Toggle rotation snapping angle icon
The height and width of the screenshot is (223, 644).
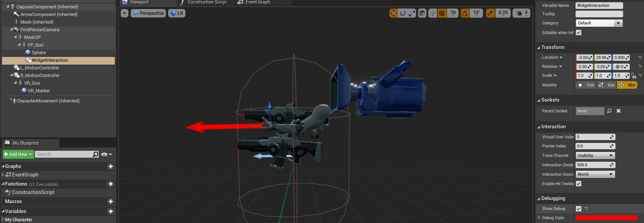point(465,13)
